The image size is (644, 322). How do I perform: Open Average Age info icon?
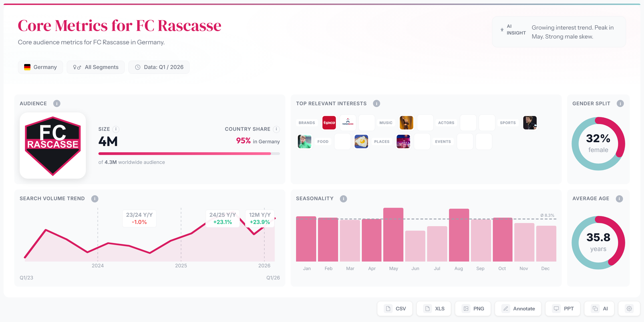[x=619, y=199]
